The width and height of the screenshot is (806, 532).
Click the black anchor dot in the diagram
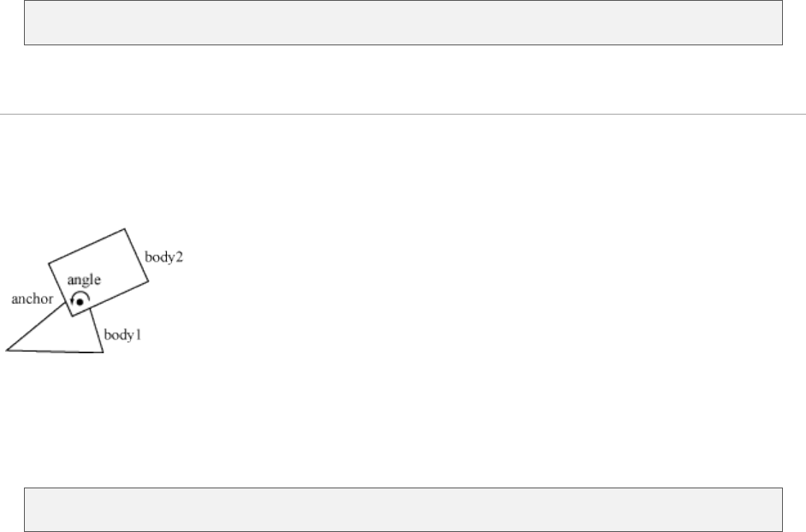pos(80,302)
